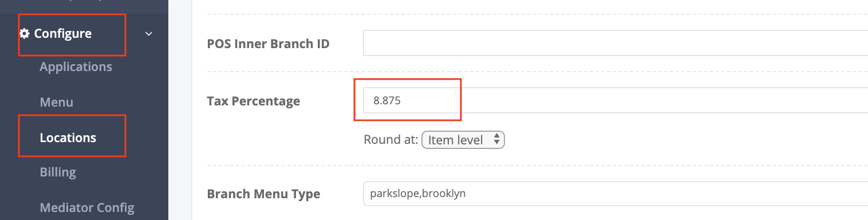Open the Round at dropdown
Viewport: 868px width, 220px height.
pos(463,140)
